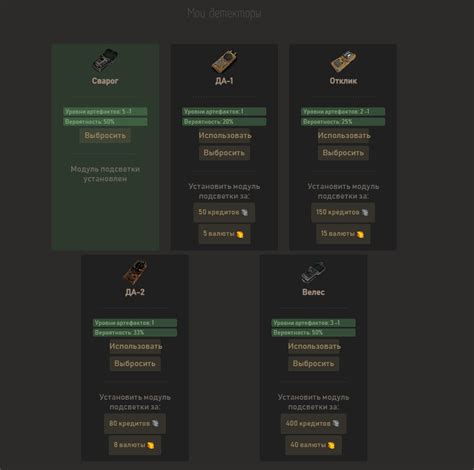Use the ДА-1 detector (Использовать)

[225, 136]
